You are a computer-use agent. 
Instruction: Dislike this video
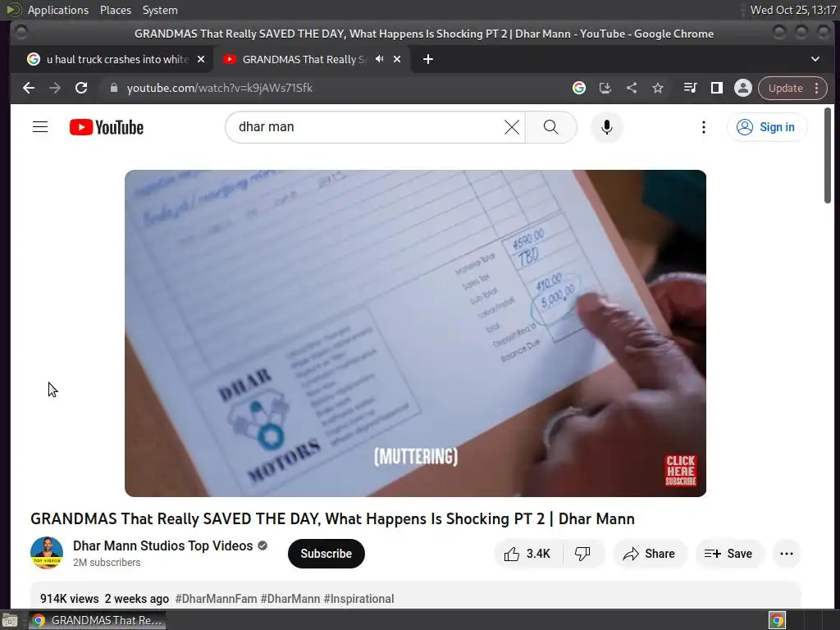click(582, 554)
